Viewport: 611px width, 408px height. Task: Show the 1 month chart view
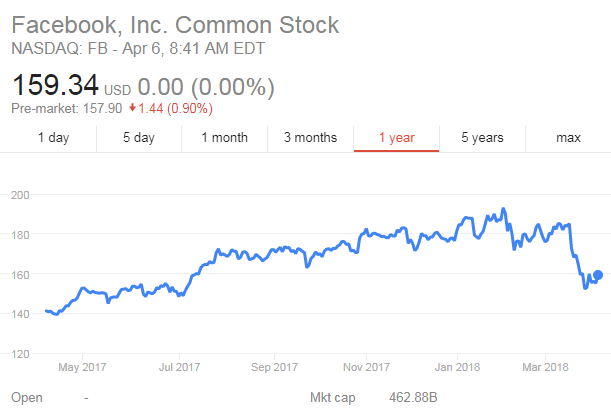tap(224, 138)
